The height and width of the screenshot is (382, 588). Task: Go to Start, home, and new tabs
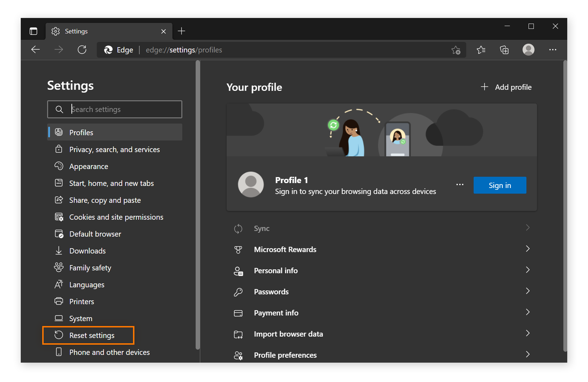tap(115, 183)
